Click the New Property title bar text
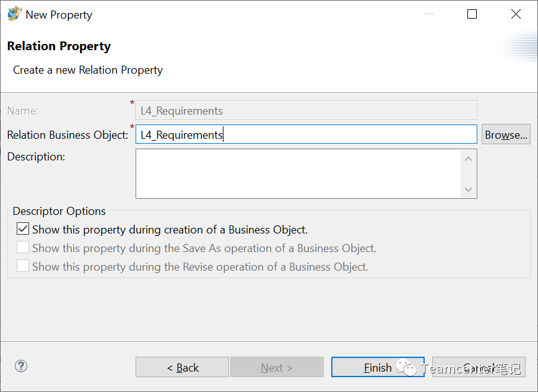This screenshot has height=392, width=538. [59, 15]
